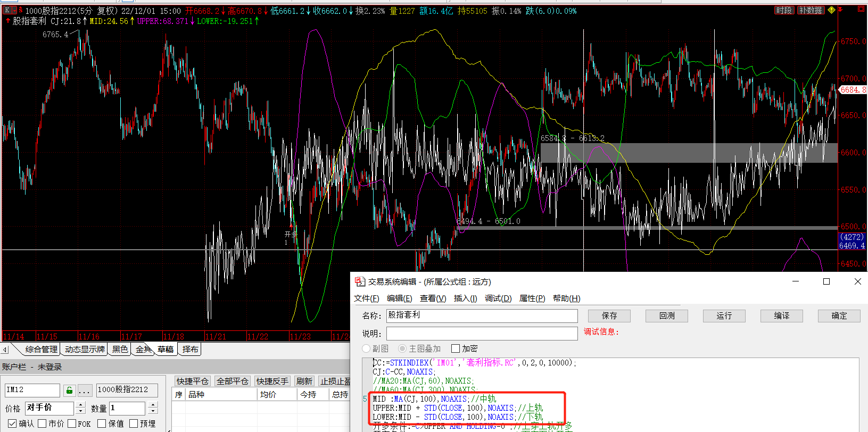Switch to the 金属 tab

143,350
